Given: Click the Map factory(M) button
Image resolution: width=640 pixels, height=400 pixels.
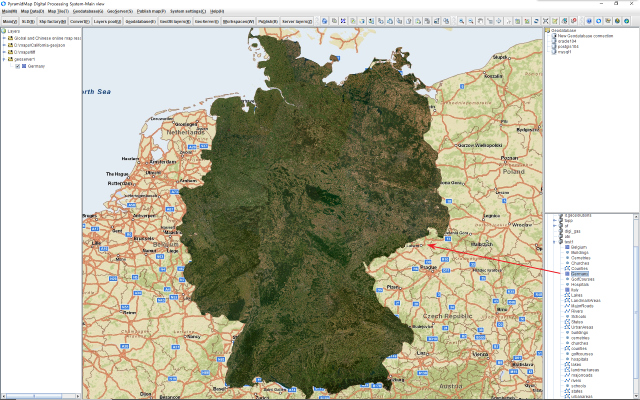Looking at the screenshot, I should point(52,21).
